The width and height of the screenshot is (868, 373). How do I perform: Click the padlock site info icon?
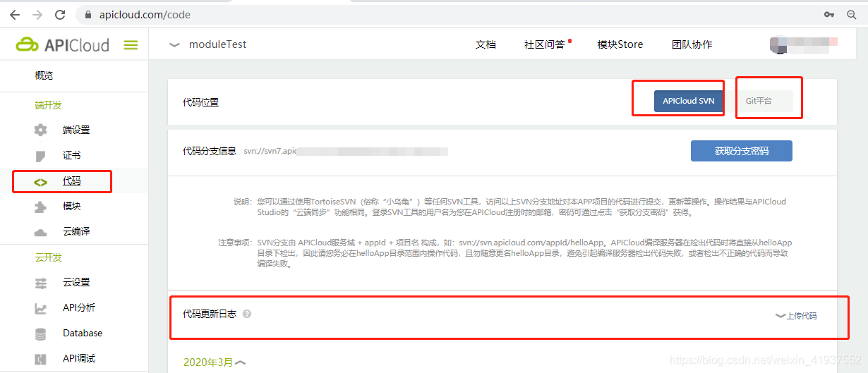coord(88,15)
